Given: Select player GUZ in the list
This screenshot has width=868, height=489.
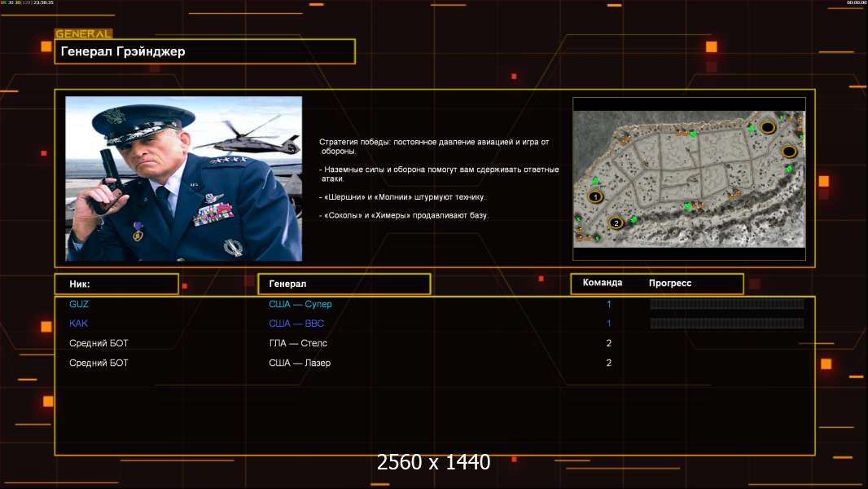Looking at the screenshot, I should tap(79, 304).
